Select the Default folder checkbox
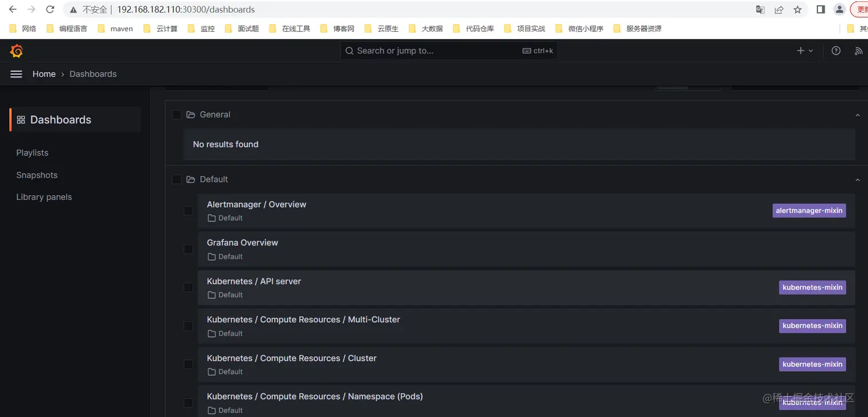 [177, 180]
